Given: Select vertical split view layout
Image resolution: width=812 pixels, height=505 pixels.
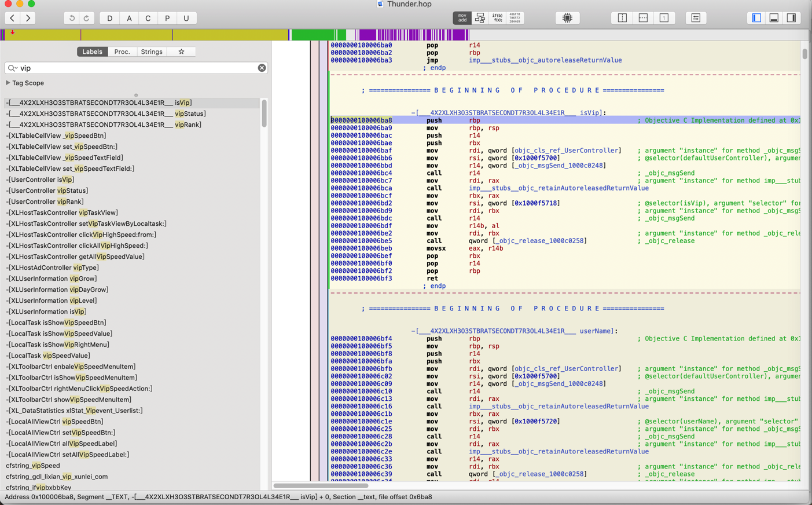Looking at the screenshot, I should pyautogui.click(x=622, y=19).
